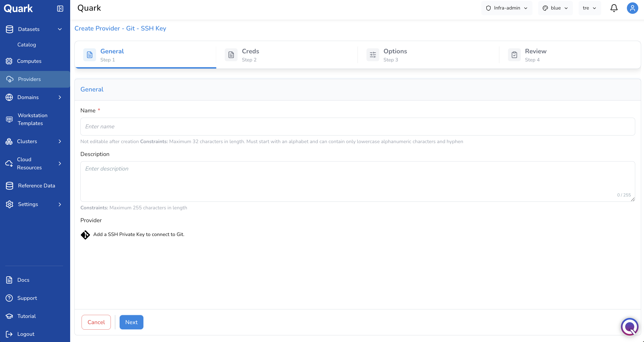Click the Cloud Resources cloud icon
The height and width of the screenshot is (342, 644).
click(9, 163)
